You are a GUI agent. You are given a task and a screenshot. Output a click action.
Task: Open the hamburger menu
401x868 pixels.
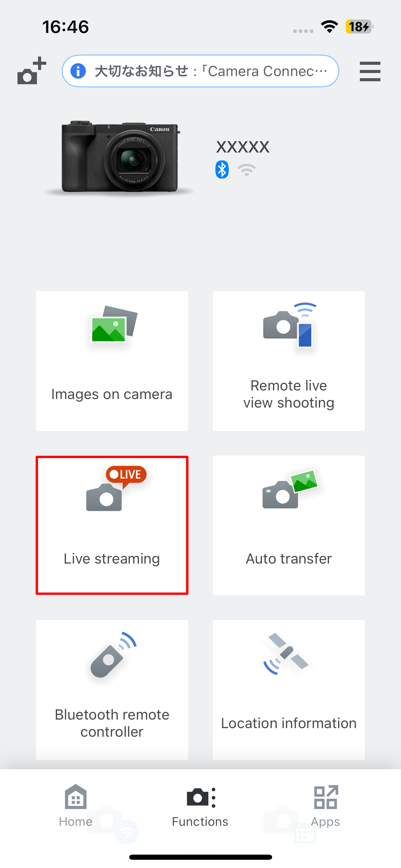(370, 71)
